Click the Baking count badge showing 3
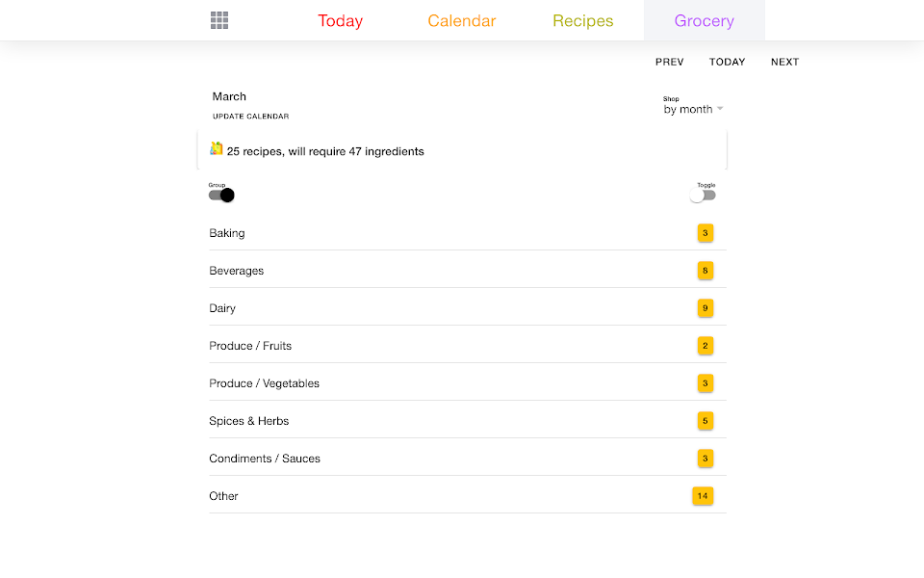Viewport: 924px width, 578px height. click(x=706, y=233)
